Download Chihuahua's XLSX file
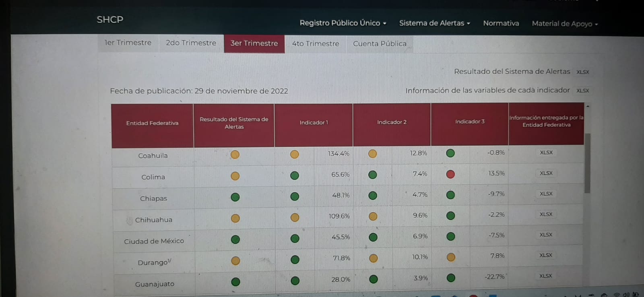Image resolution: width=644 pixels, height=297 pixels. pos(546,214)
